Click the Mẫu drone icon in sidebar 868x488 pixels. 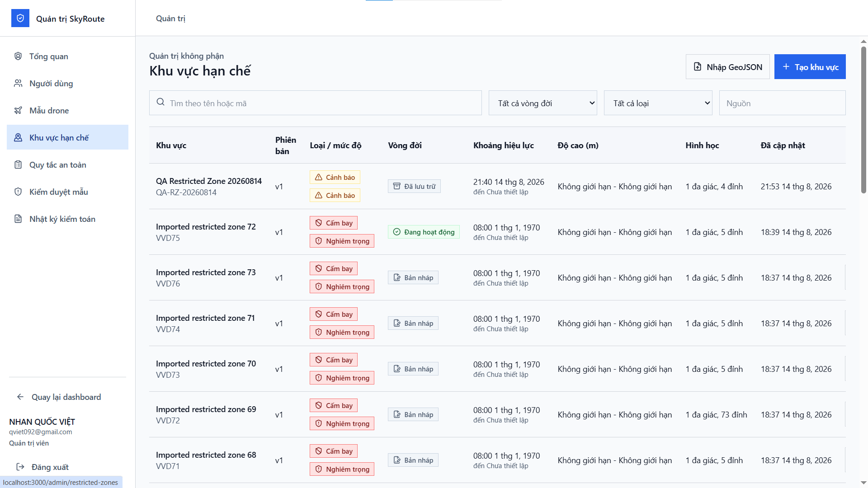pos(18,110)
